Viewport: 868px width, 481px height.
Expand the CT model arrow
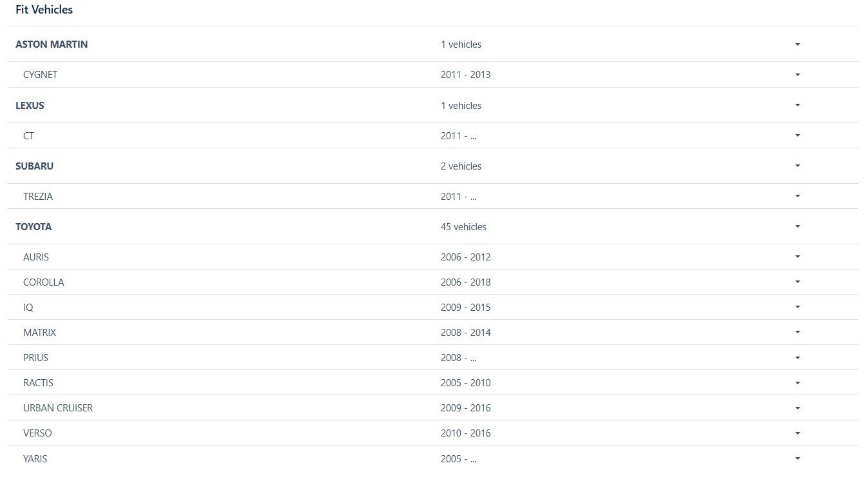coord(797,135)
